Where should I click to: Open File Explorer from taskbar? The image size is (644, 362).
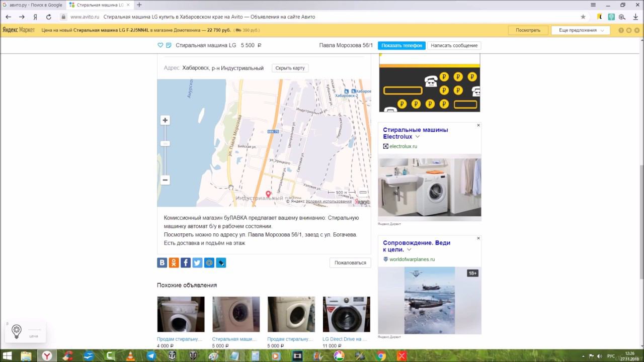(x=26, y=356)
